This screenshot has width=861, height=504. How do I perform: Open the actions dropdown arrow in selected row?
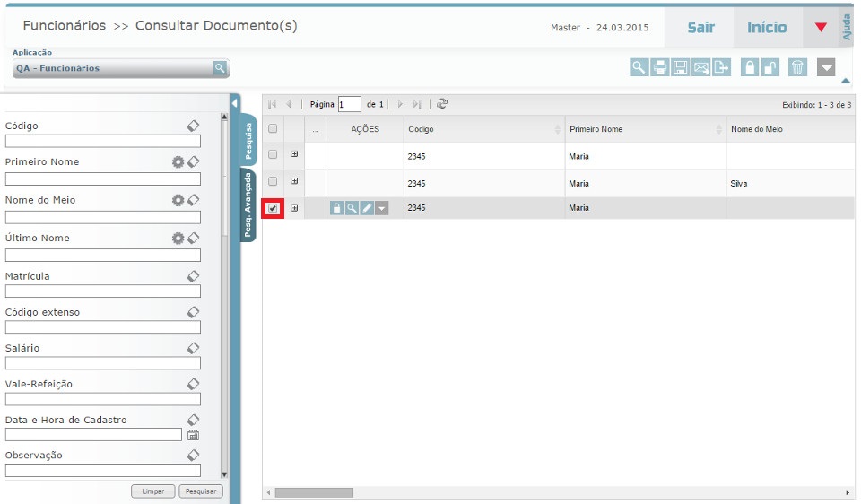[x=382, y=208]
